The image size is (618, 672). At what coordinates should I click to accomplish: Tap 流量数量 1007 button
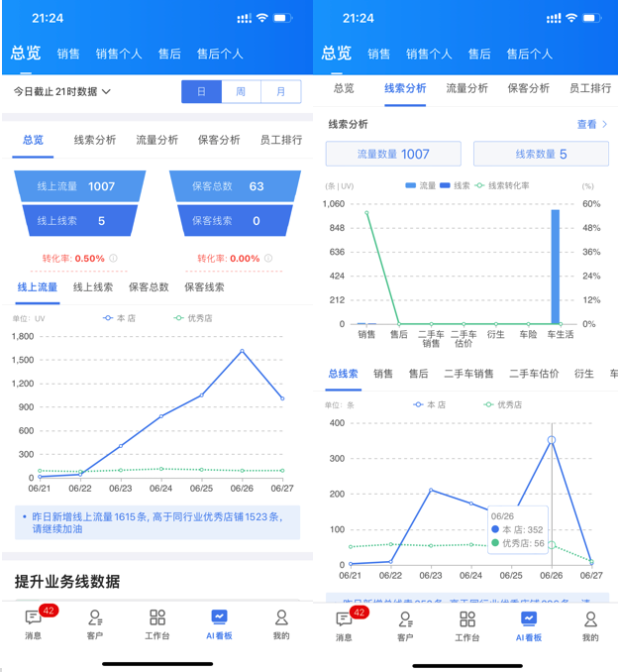[x=393, y=154]
